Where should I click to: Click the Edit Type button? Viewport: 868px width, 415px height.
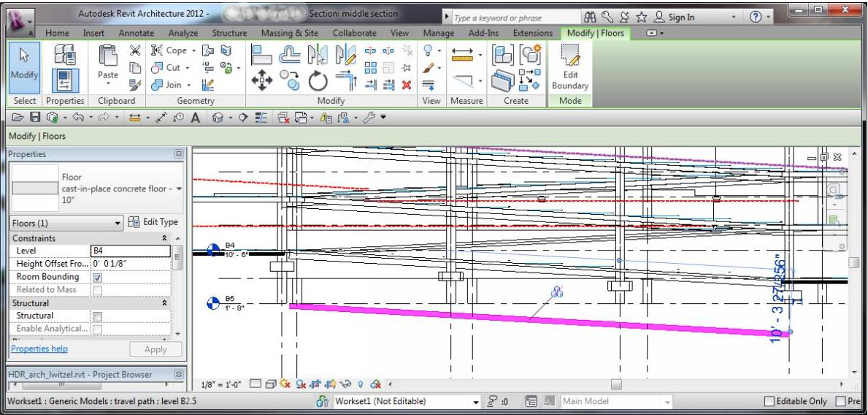(155, 223)
